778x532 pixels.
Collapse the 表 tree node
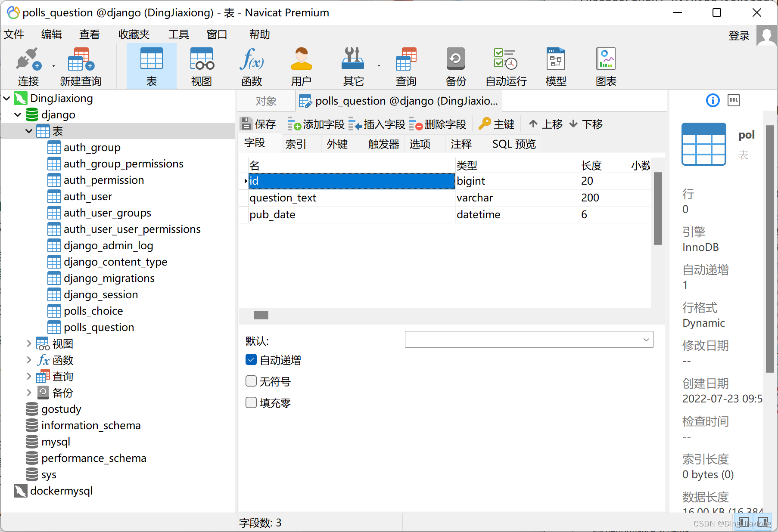(29, 131)
